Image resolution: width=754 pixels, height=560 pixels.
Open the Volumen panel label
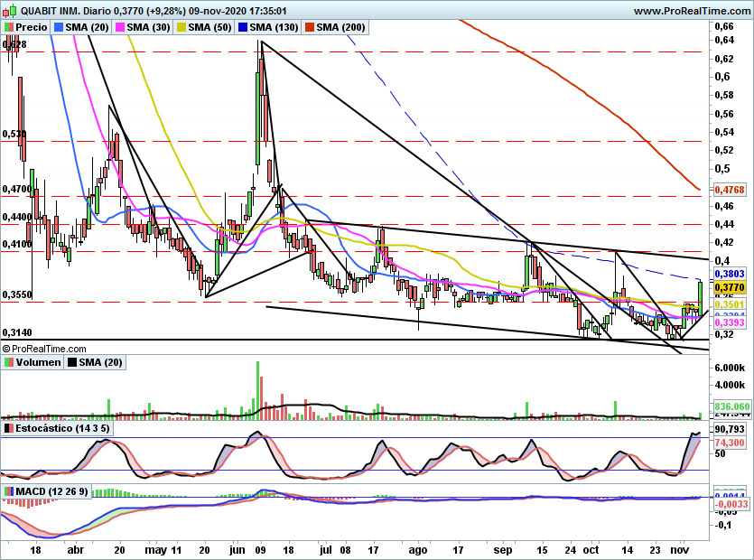pos(38,362)
